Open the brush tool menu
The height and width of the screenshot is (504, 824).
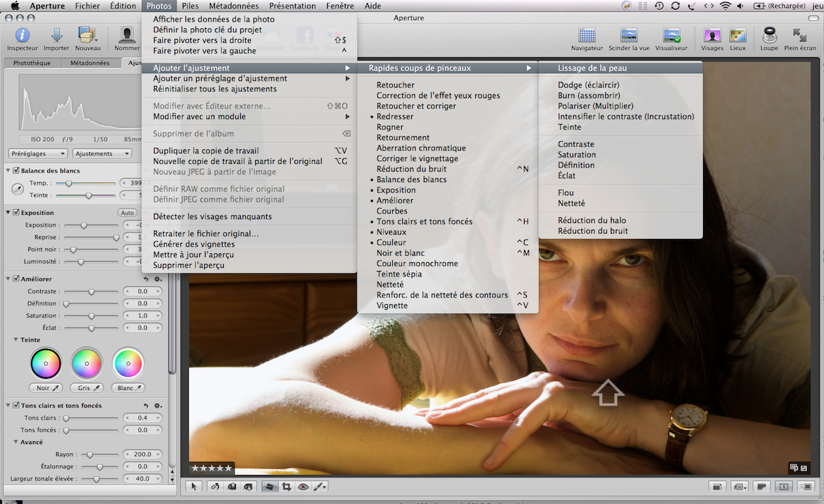(320, 486)
